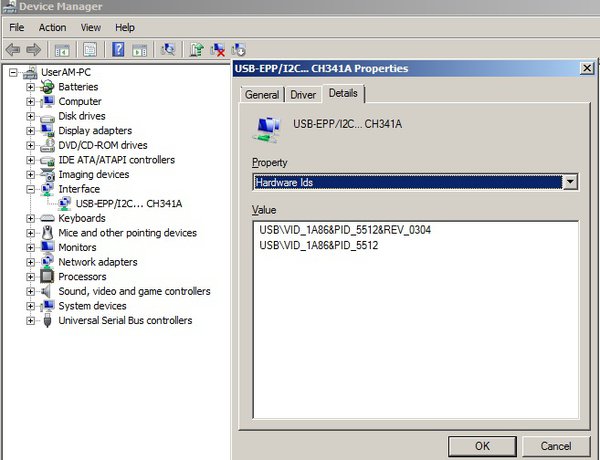Viewport: 600px width, 460px height.
Task: Select the Processors tree label
Action: [82, 277]
